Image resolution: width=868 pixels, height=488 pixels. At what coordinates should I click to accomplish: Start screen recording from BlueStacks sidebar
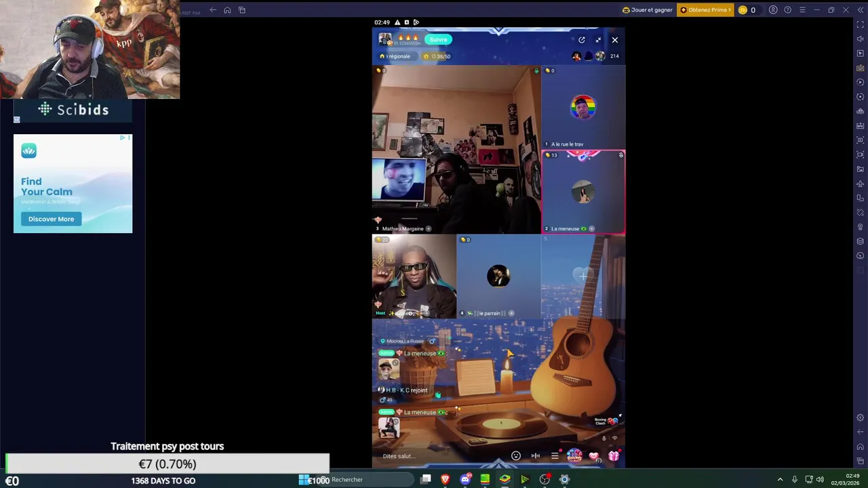coord(861,155)
